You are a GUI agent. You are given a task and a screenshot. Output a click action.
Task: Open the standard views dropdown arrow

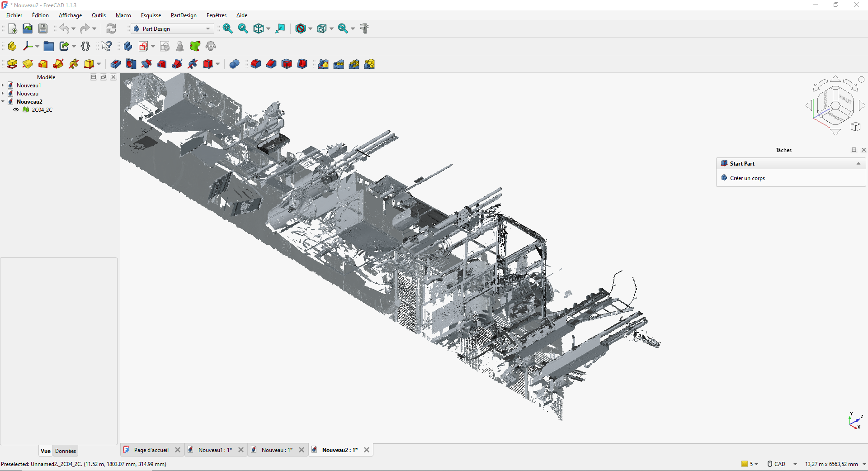pyautogui.click(x=269, y=29)
